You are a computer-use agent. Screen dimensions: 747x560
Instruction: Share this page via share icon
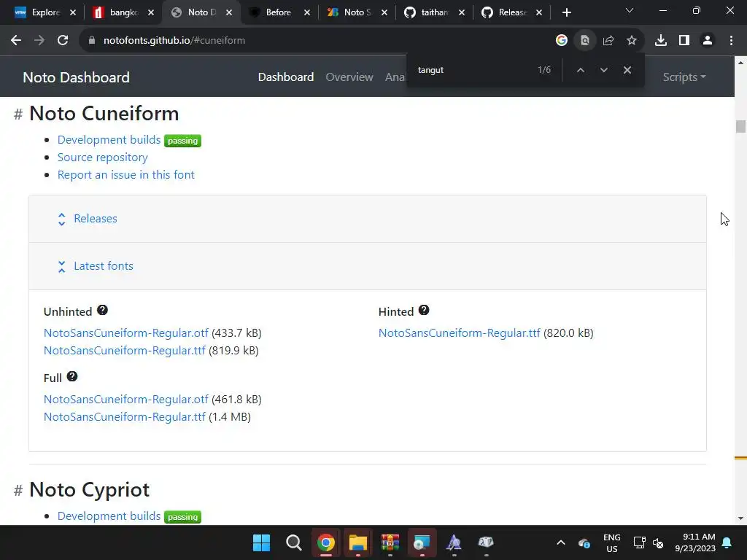pos(608,41)
